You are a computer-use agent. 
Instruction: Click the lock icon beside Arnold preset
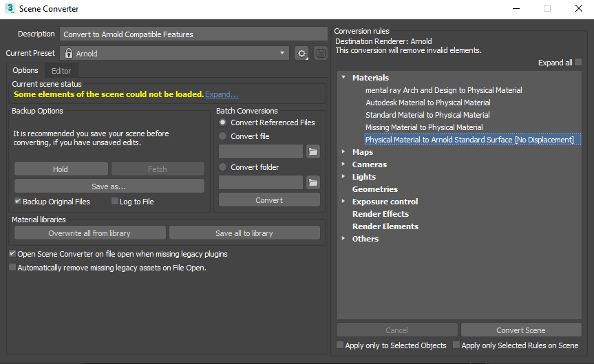(68, 53)
